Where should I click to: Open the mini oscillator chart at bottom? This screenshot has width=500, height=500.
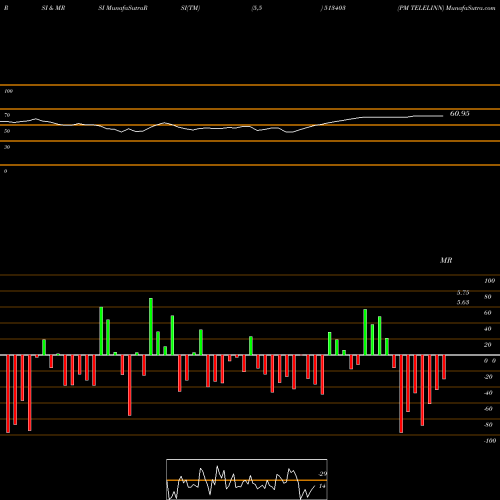click(x=247, y=479)
